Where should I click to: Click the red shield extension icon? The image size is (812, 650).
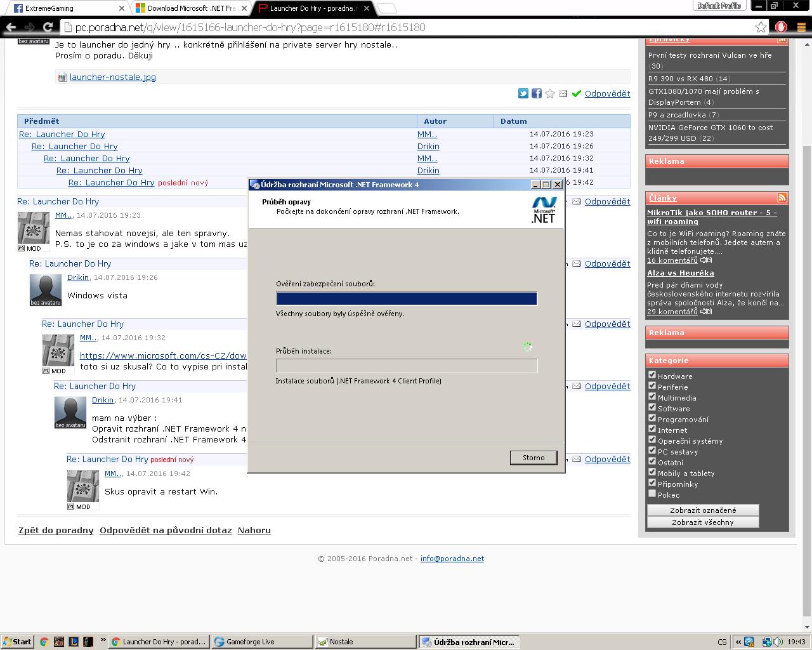tap(782, 27)
